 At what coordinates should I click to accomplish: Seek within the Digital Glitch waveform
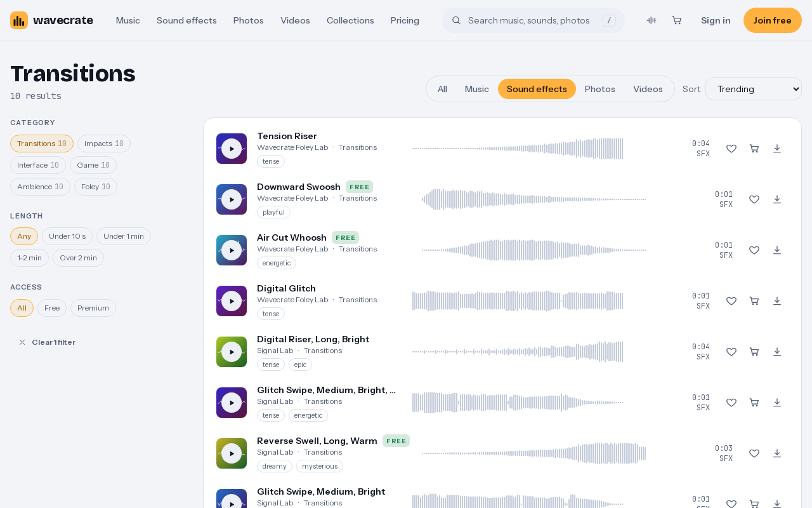(518, 301)
